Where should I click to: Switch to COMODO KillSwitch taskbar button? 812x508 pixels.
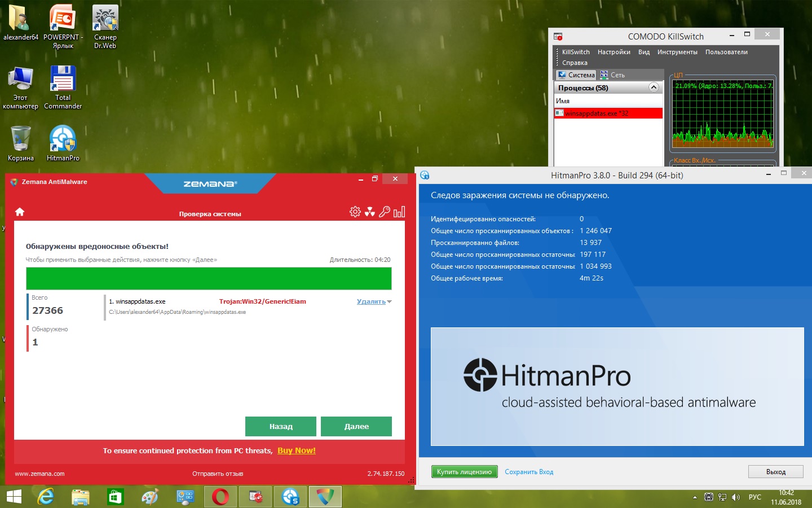coord(255,497)
